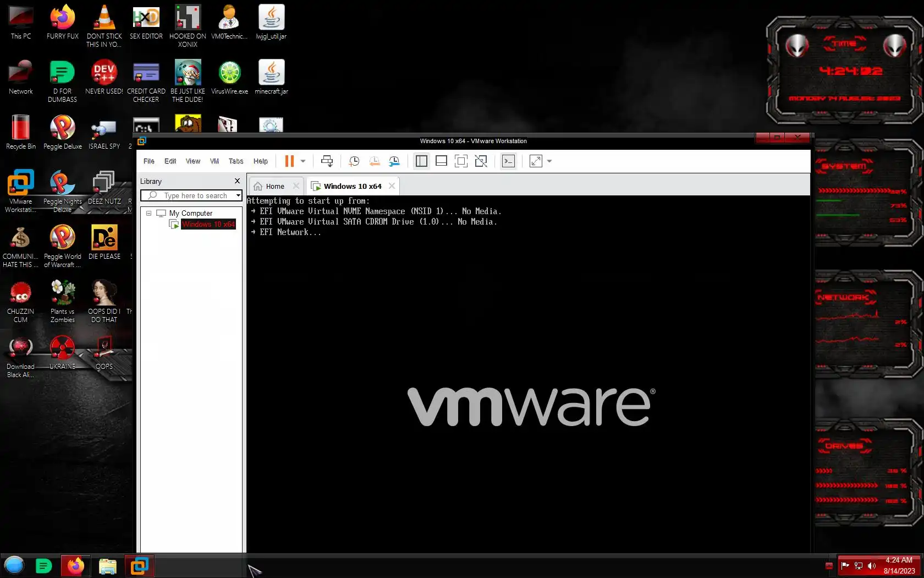Screen dimensions: 924x578
Task: Open the snapshot manager
Action: pyautogui.click(x=394, y=161)
